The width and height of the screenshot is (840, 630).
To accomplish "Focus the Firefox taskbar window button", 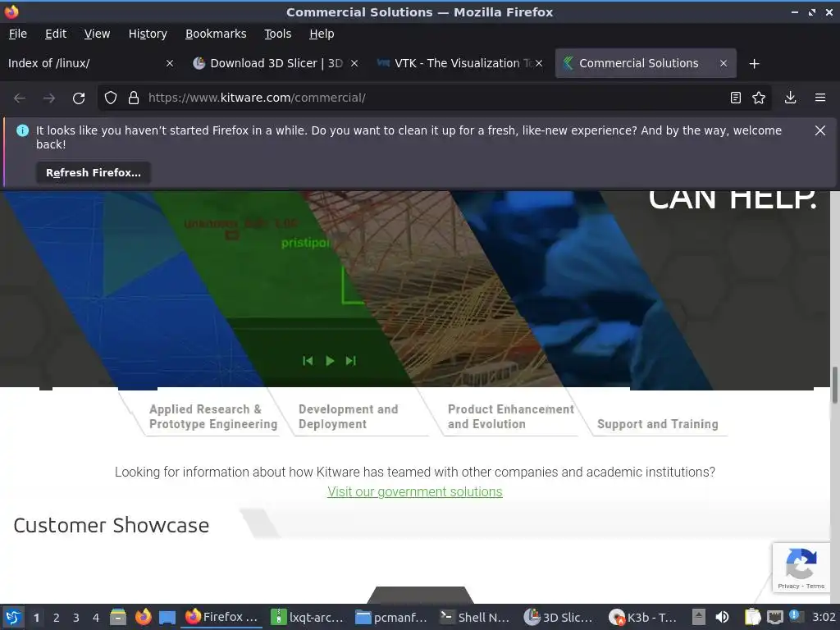I will (x=221, y=617).
